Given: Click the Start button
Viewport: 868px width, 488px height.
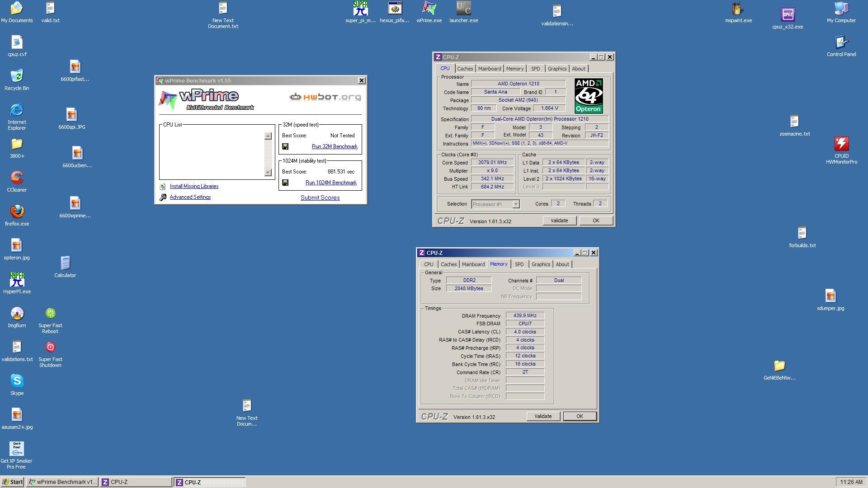Looking at the screenshot, I should [13, 482].
